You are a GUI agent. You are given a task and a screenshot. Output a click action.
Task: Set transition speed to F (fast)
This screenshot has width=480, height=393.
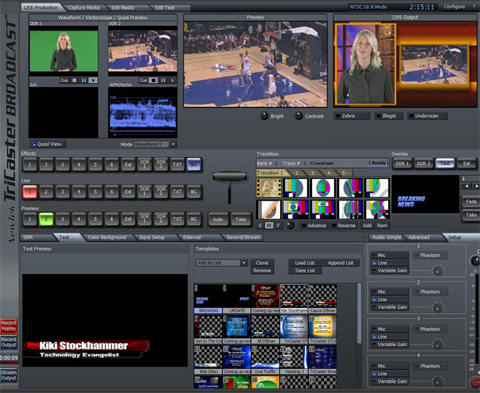(x=278, y=226)
